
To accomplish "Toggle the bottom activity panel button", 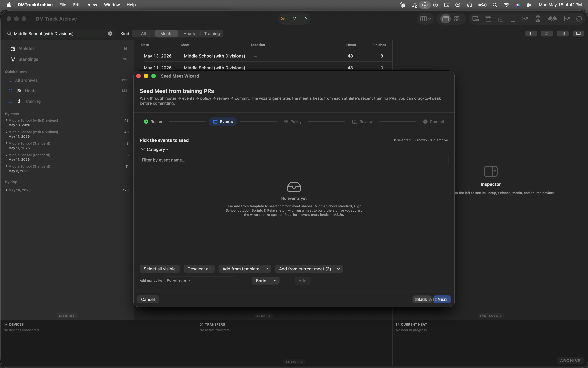I will (578, 34).
